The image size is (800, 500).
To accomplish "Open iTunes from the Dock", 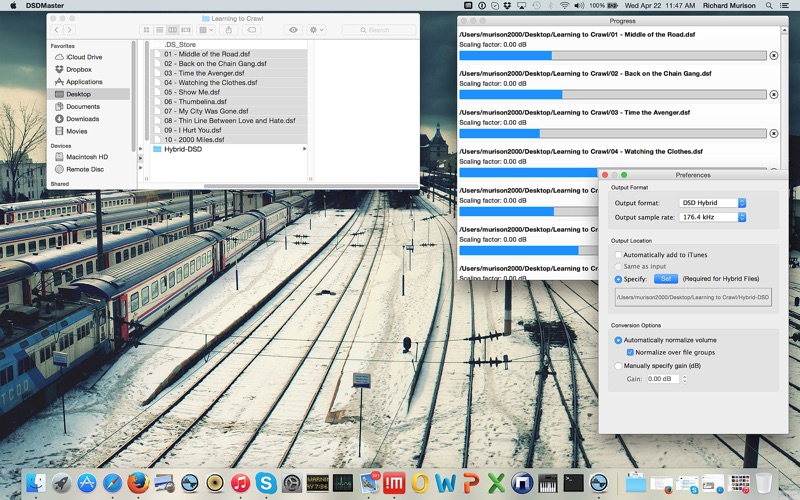I will click(x=240, y=483).
